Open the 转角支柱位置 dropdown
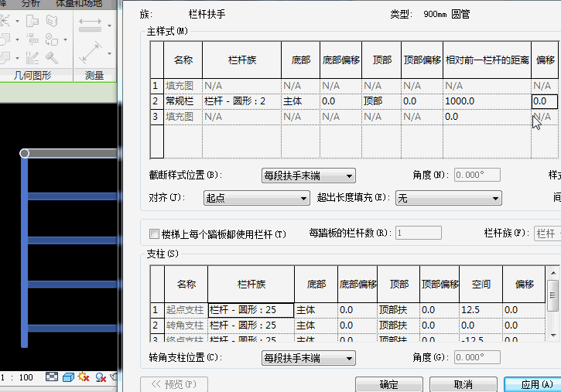This screenshot has width=561, height=392. pos(308,358)
